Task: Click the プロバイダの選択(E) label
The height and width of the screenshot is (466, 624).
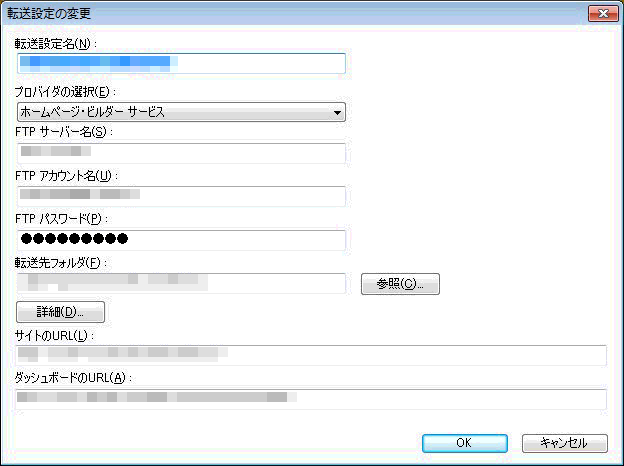Action: [x=65, y=92]
